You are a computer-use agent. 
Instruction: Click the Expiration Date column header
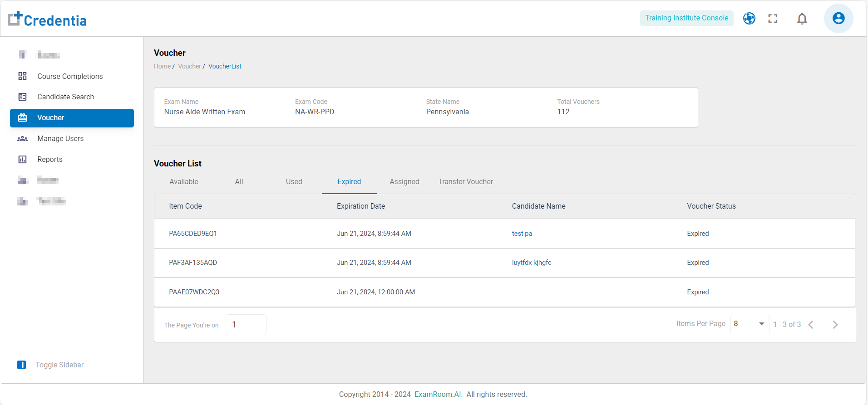361,206
